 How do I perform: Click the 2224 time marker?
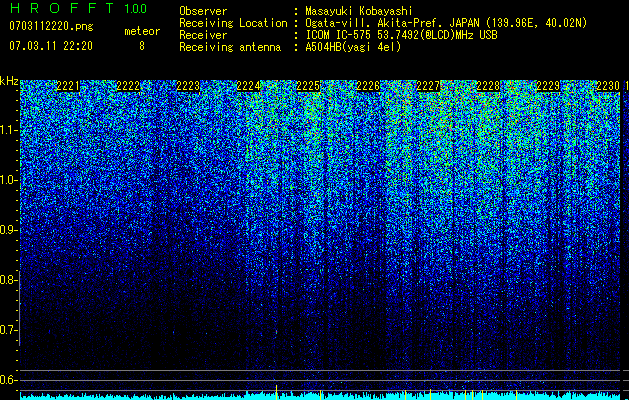pos(248,86)
